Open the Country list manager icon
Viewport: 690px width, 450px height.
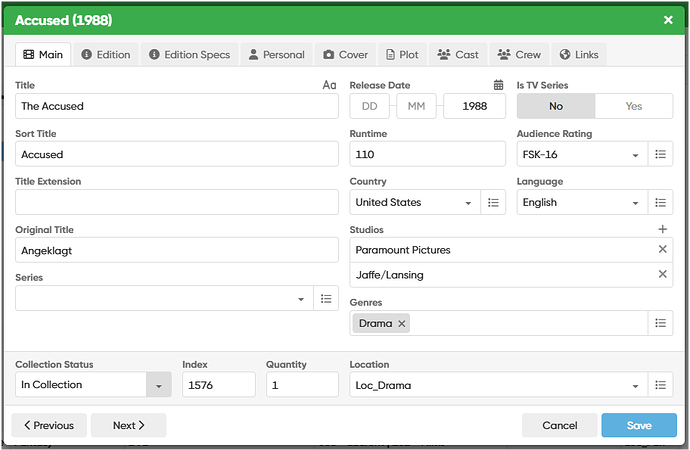pyautogui.click(x=493, y=202)
